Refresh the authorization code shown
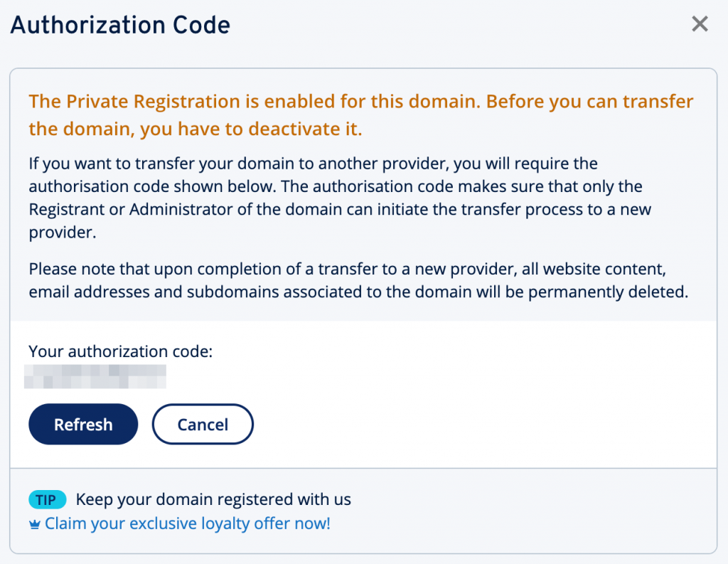The width and height of the screenshot is (728, 564). click(x=83, y=424)
